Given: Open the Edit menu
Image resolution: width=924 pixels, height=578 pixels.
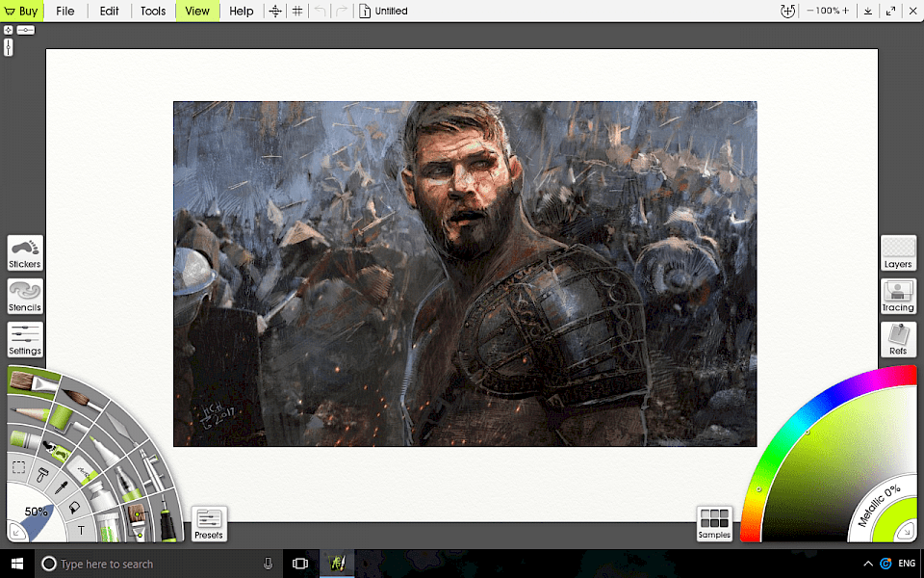Looking at the screenshot, I should [x=109, y=11].
